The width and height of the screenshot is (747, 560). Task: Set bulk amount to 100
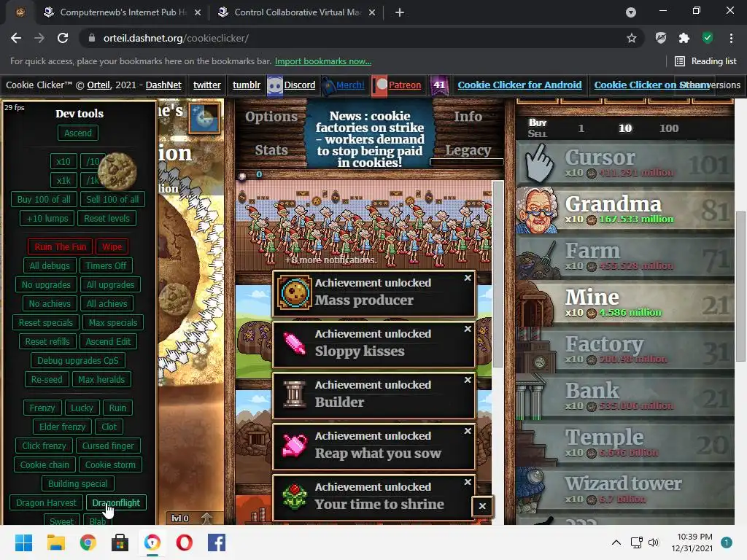point(669,128)
